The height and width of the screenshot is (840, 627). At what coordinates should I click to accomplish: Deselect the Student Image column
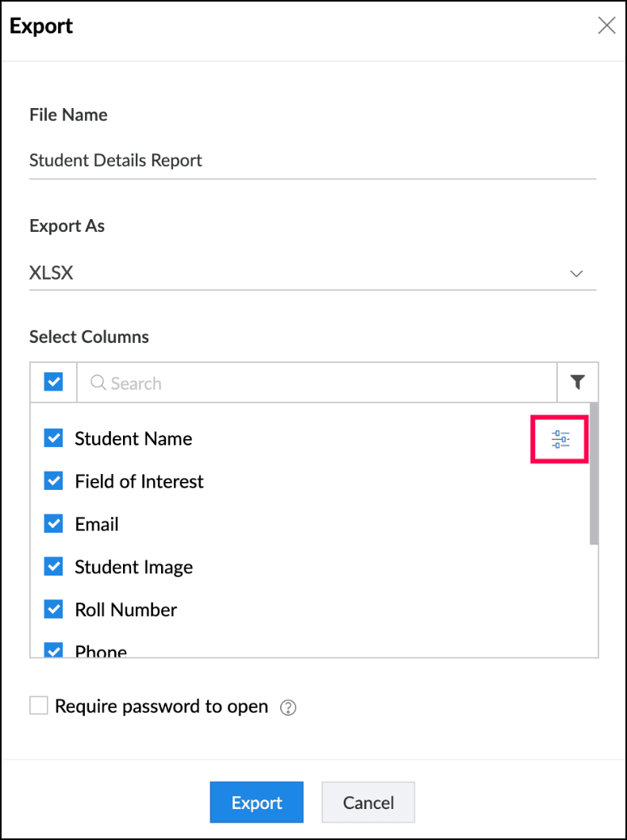click(x=53, y=567)
